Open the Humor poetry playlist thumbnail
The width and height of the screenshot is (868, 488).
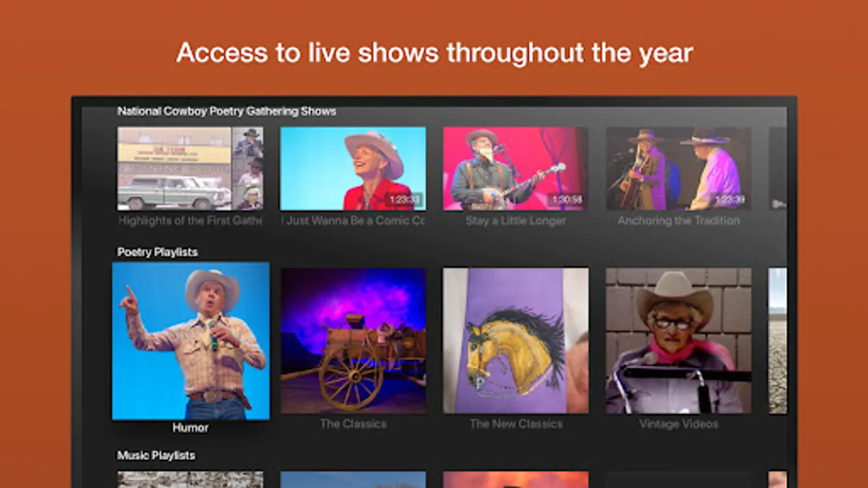191,341
